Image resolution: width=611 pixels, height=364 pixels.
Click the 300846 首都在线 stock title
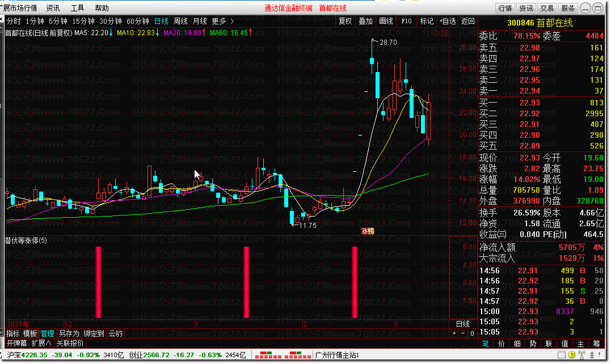540,23
